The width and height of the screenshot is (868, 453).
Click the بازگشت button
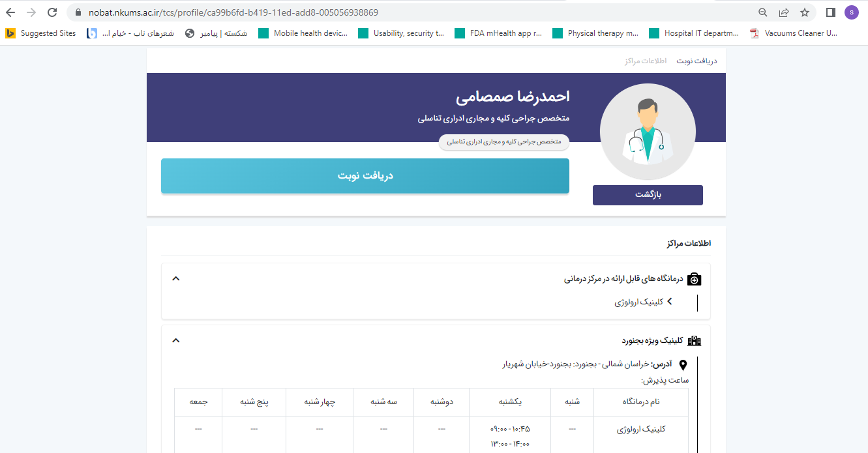click(648, 195)
